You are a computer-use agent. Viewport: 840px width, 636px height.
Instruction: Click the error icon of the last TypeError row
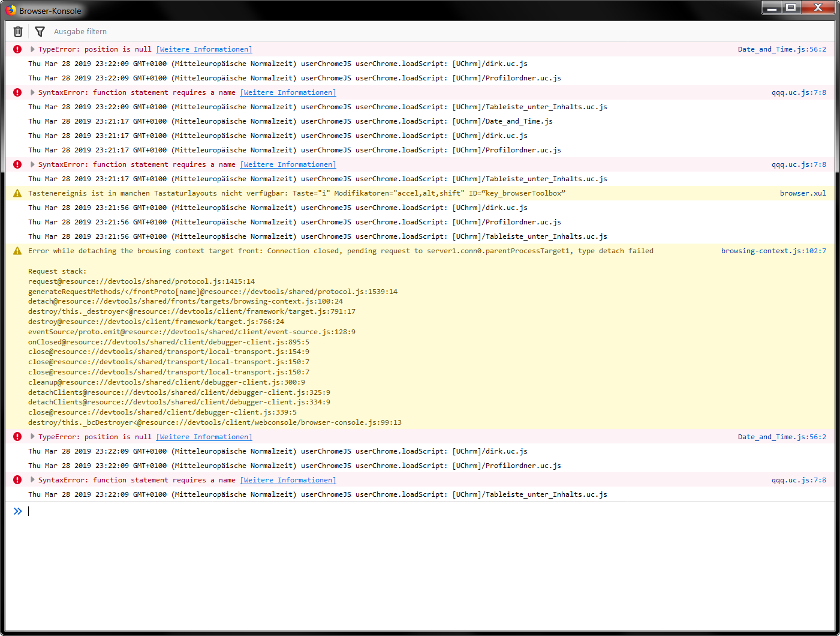point(17,437)
